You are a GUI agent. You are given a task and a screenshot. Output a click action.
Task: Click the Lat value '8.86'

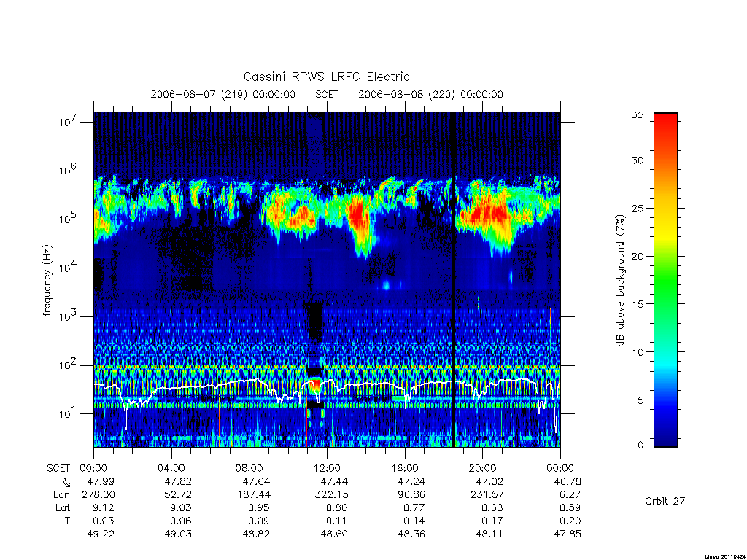coord(337,507)
